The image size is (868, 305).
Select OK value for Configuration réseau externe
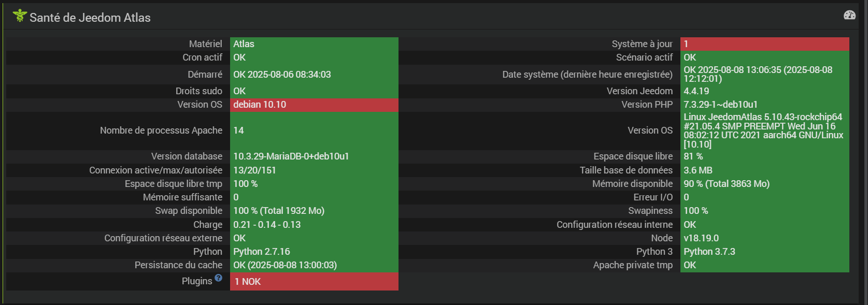pos(239,238)
